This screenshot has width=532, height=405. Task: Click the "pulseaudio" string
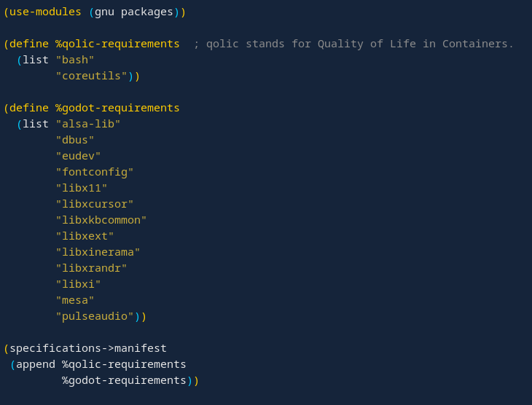pyautogui.click(x=95, y=316)
